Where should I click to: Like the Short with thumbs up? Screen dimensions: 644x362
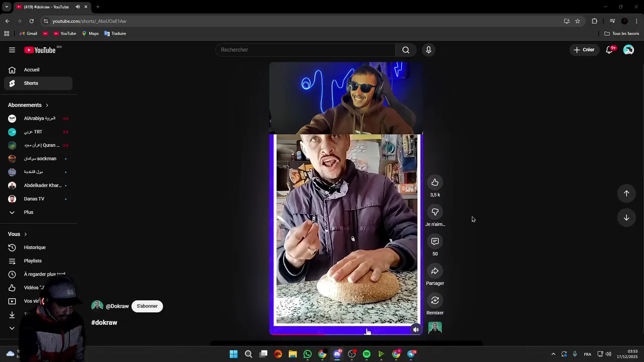point(435,183)
